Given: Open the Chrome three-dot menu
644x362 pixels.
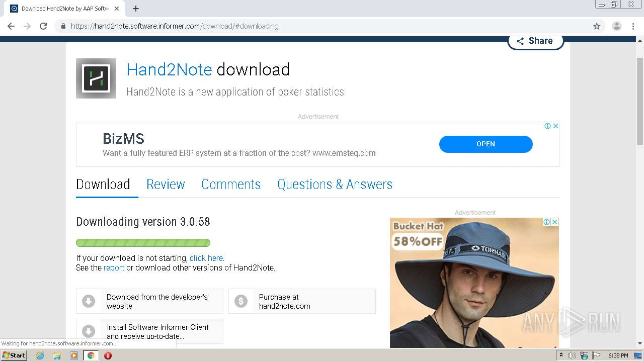Looking at the screenshot, I should pyautogui.click(x=633, y=26).
